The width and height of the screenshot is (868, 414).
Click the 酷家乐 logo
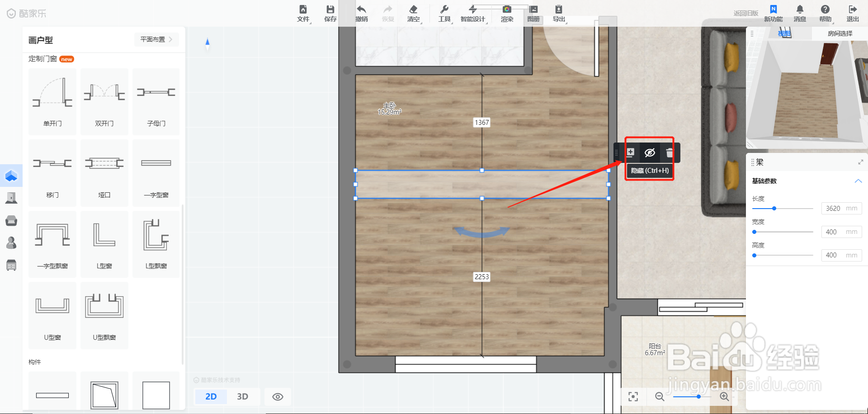coord(27,14)
